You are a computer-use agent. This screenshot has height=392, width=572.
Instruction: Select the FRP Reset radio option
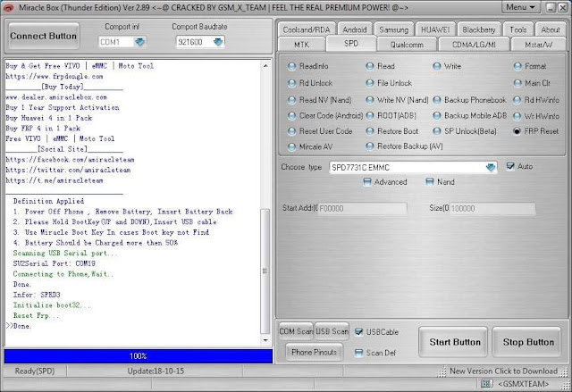(536, 131)
